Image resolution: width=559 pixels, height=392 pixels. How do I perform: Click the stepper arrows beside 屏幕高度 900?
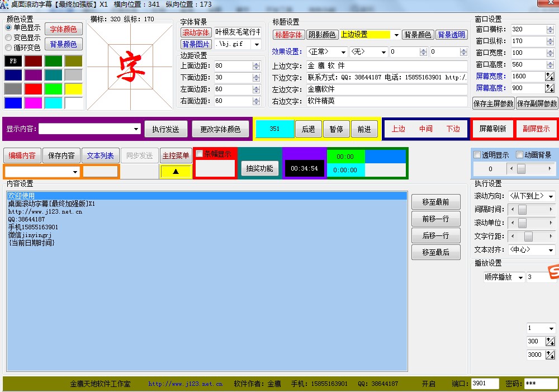550,88
